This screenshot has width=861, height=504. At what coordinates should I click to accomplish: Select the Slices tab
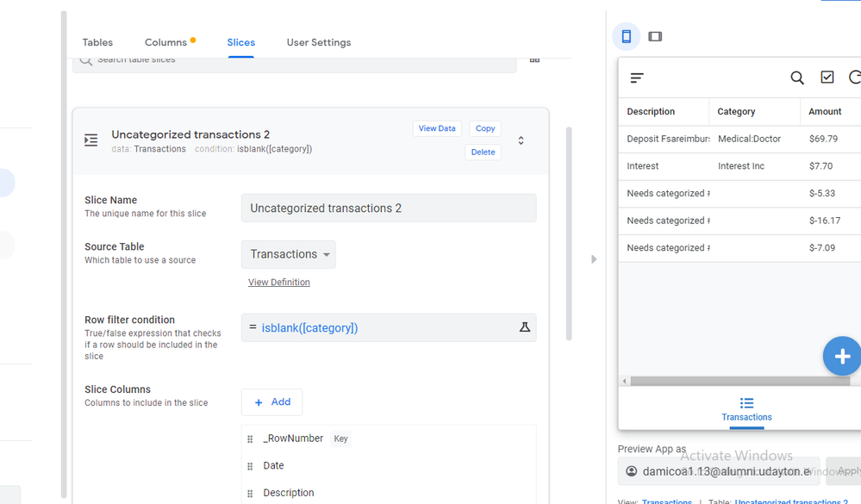[x=241, y=42]
